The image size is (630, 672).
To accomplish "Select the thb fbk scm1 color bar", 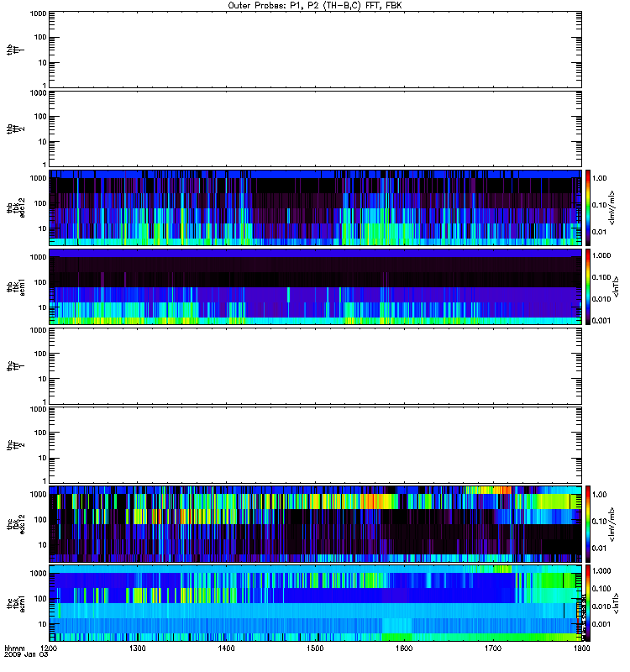I will (x=588, y=286).
